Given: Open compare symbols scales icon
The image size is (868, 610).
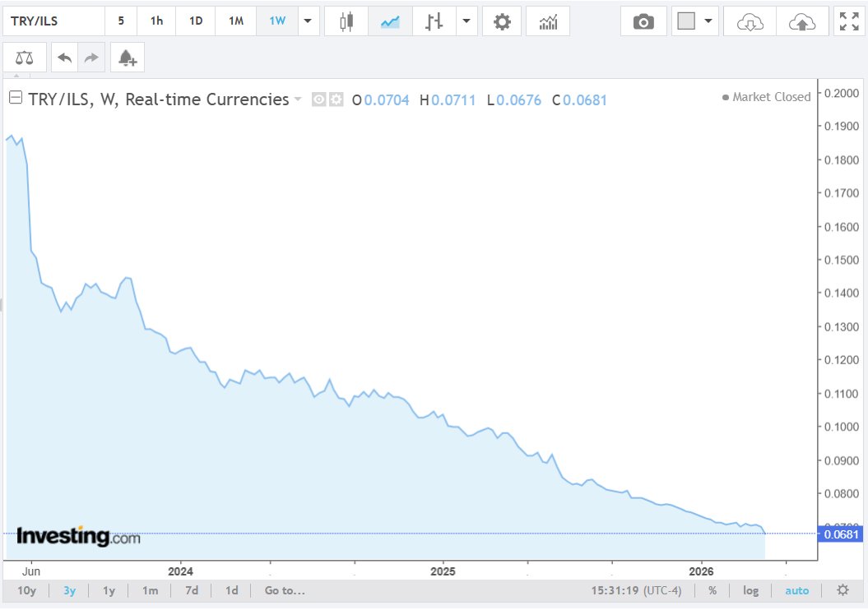Looking at the screenshot, I should tap(25, 58).
